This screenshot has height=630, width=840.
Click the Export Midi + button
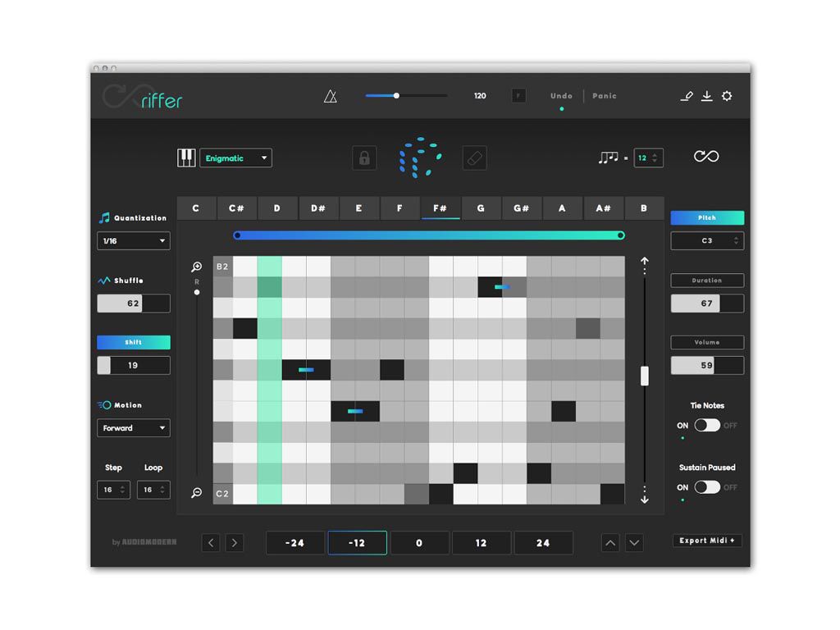707,541
